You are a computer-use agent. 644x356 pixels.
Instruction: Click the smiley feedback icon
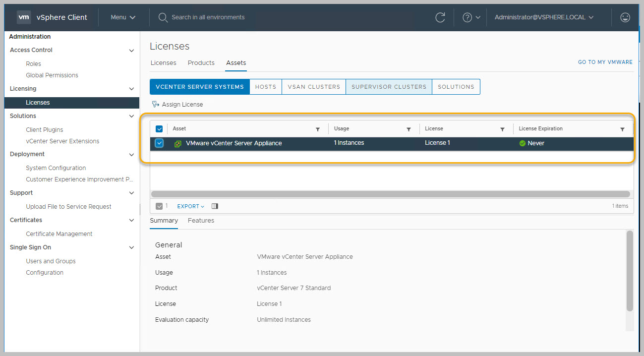(625, 17)
